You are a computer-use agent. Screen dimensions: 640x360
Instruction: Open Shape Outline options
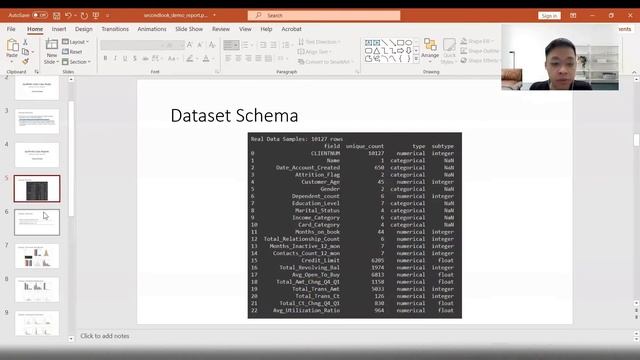(480, 51)
